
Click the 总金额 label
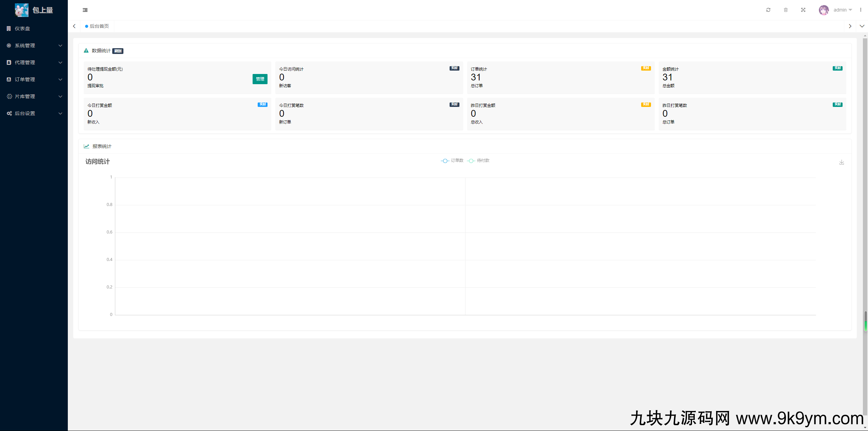coord(669,86)
